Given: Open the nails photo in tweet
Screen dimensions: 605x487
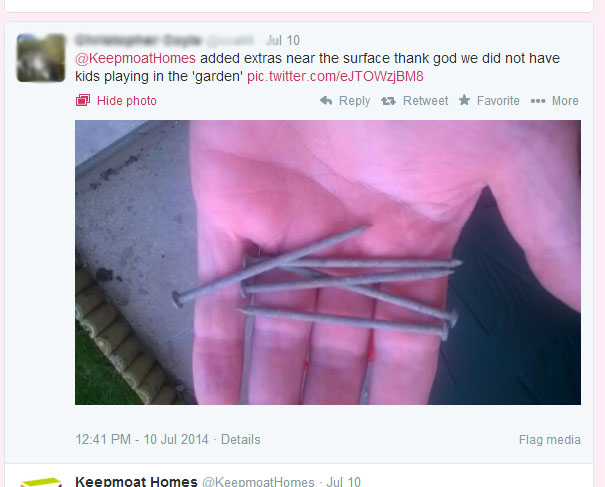Looking at the screenshot, I should click(x=328, y=262).
